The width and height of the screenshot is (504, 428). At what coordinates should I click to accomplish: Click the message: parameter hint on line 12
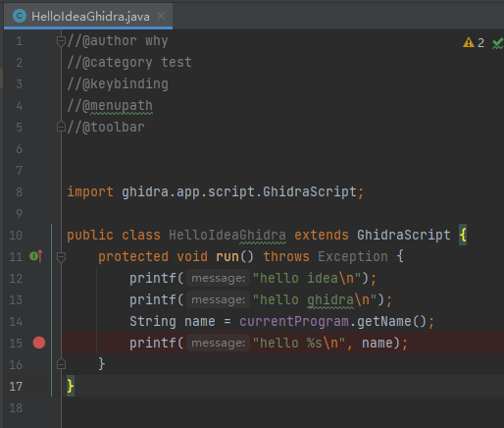(x=218, y=278)
